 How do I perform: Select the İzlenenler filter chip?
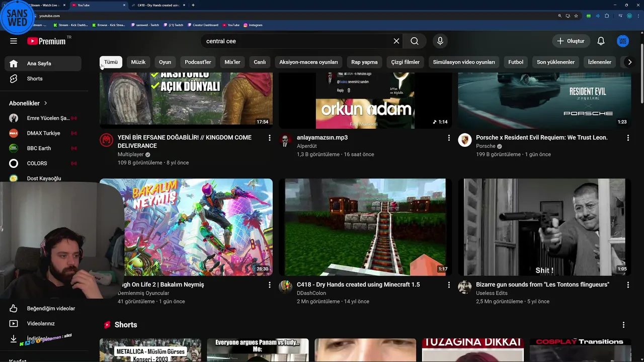pos(600,62)
